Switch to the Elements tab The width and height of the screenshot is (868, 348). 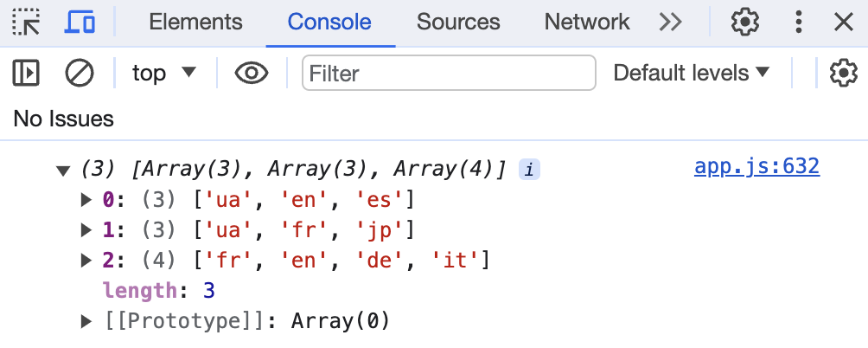195,23
